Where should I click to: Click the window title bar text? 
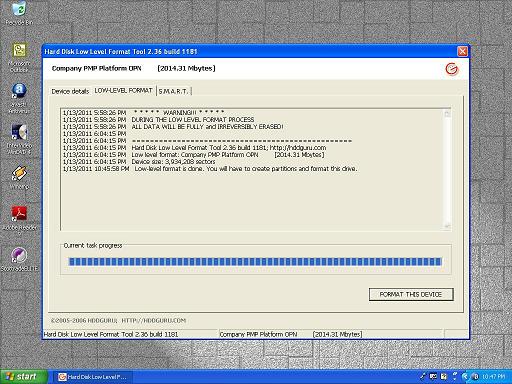coord(121,52)
